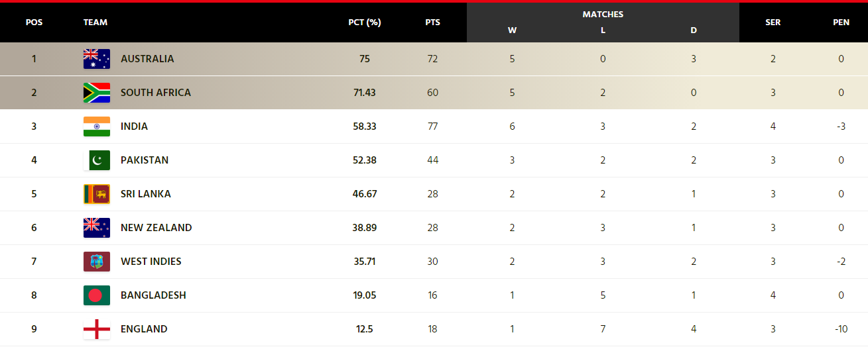Click the Sri Lanka flag icon

pos(96,194)
